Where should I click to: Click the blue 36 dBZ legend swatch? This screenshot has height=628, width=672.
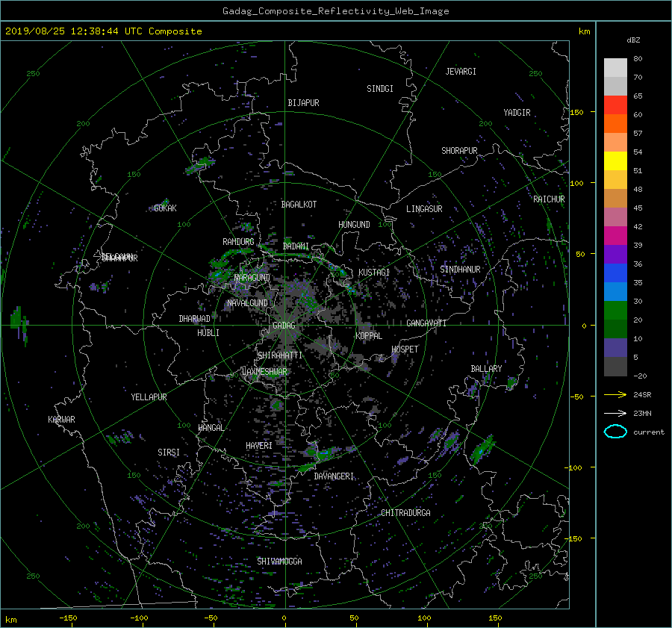coord(615,273)
